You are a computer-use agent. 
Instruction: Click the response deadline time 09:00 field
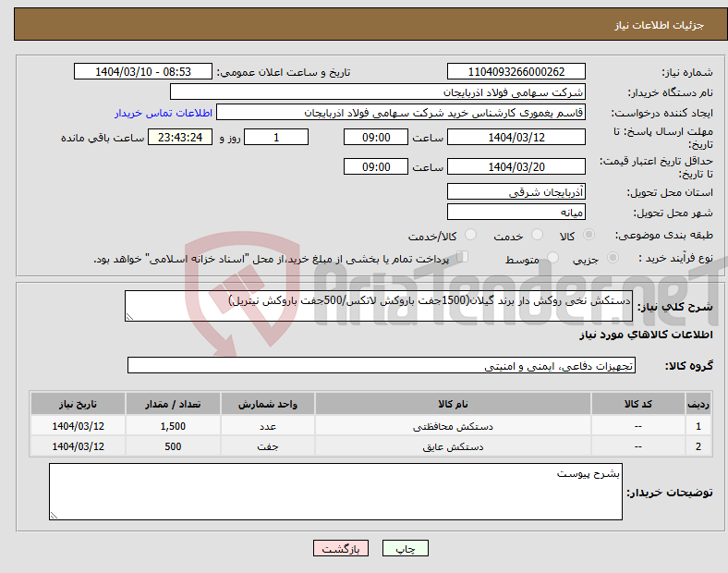376,138
